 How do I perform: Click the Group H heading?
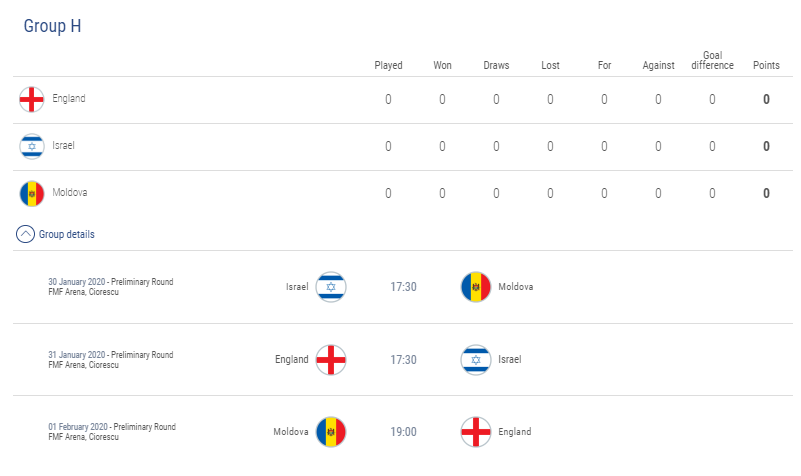click(x=52, y=26)
